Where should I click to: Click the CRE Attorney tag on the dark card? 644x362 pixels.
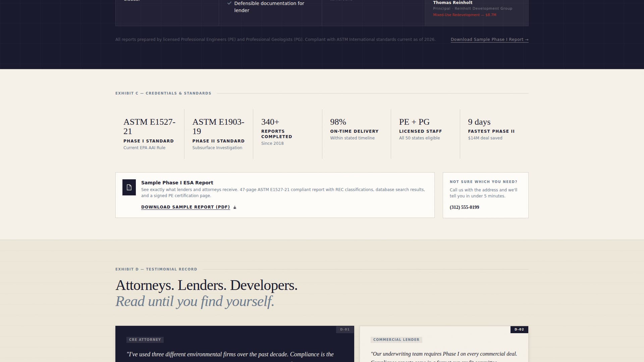(145, 340)
